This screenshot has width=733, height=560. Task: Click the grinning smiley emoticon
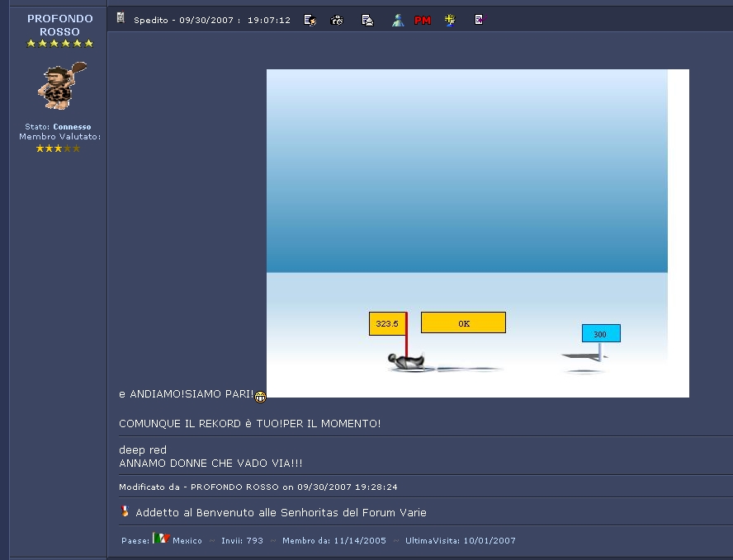[261, 397]
